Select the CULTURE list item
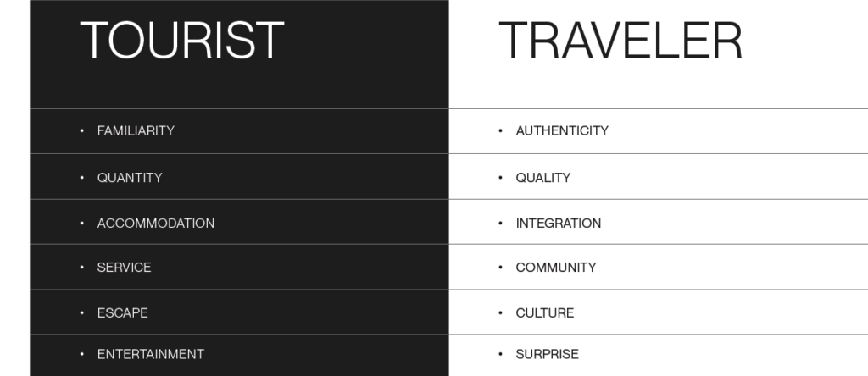868x376 pixels. (x=544, y=313)
